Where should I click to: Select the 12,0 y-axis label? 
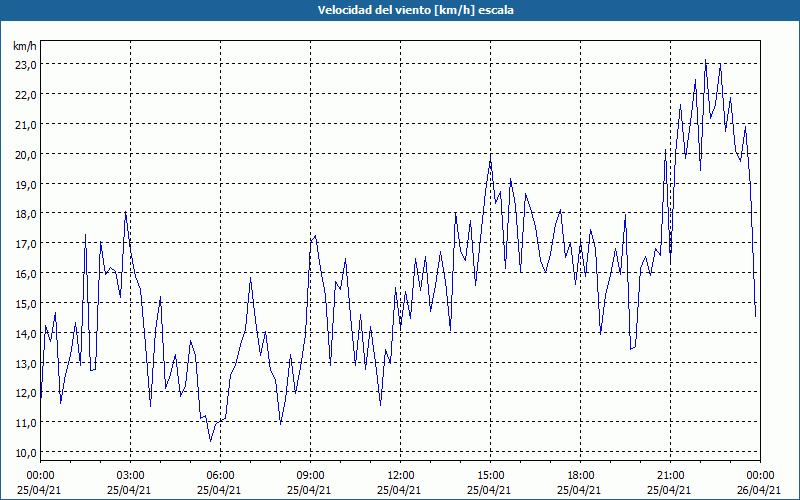25,393
